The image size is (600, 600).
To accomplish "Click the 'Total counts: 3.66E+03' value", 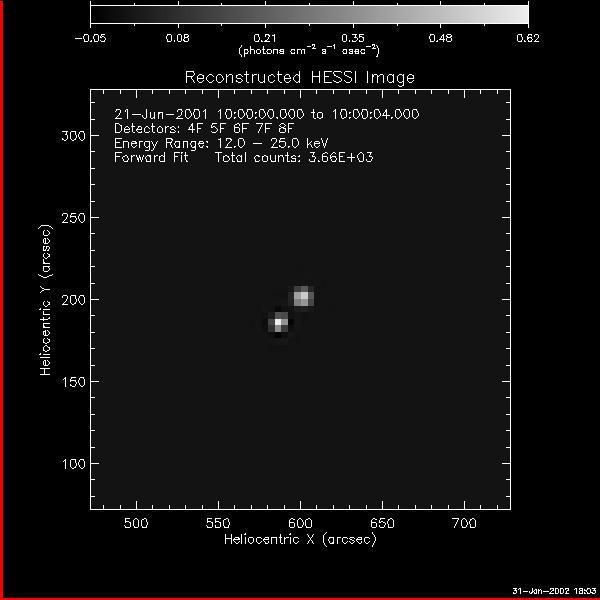I will [294, 157].
